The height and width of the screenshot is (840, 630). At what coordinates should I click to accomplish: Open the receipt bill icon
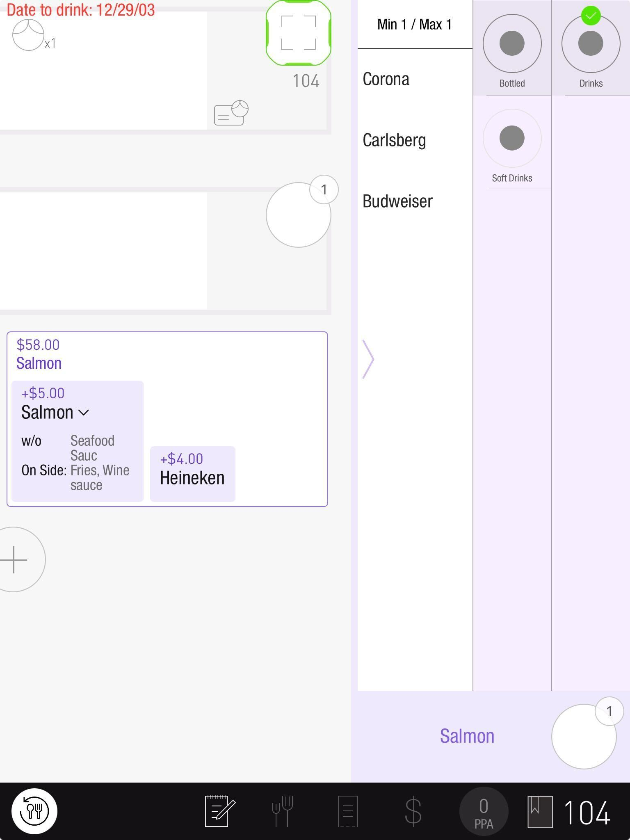(x=347, y=811)
